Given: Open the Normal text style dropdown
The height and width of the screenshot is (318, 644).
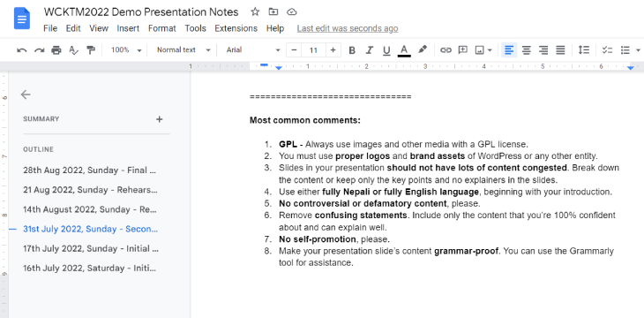Looking at the screenshot, I should [183, 50].
